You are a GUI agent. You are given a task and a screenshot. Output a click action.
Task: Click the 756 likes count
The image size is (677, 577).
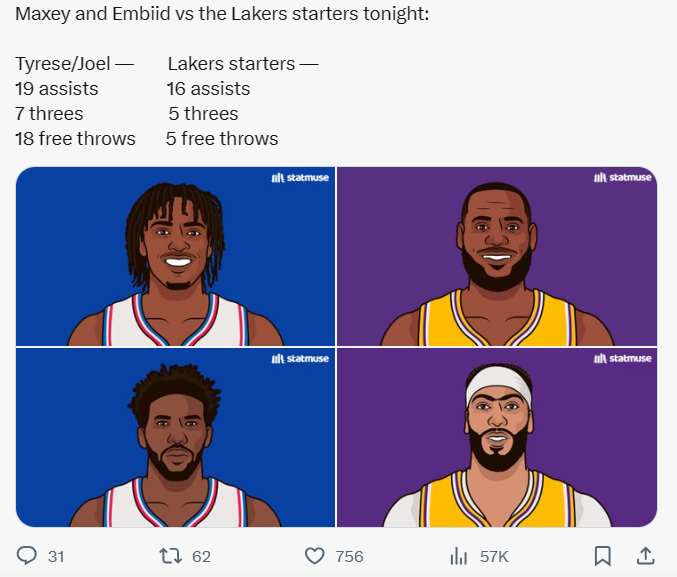pyautogui.click(x=349, y=556)
